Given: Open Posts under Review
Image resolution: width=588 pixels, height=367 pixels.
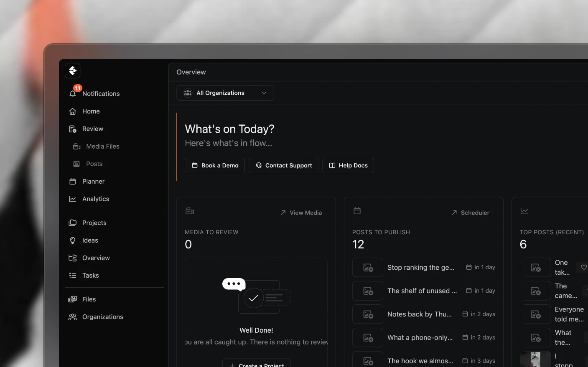Looking at the screenshot, I should (94, 164).
